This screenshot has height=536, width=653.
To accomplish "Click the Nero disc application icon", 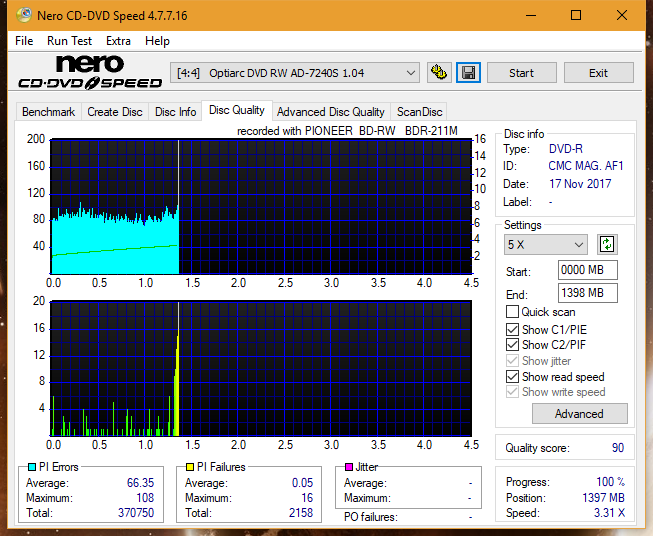I will coord(24,15).
